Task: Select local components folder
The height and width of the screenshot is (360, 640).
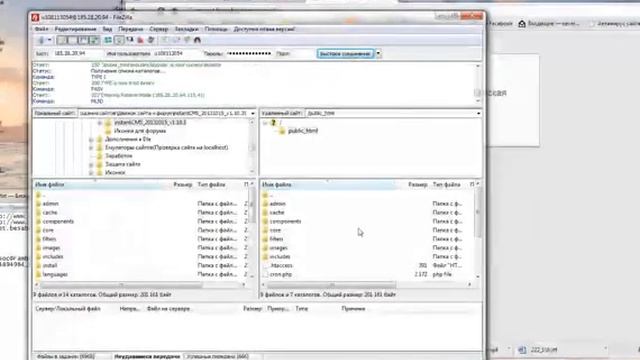Action: pos(58,222)
